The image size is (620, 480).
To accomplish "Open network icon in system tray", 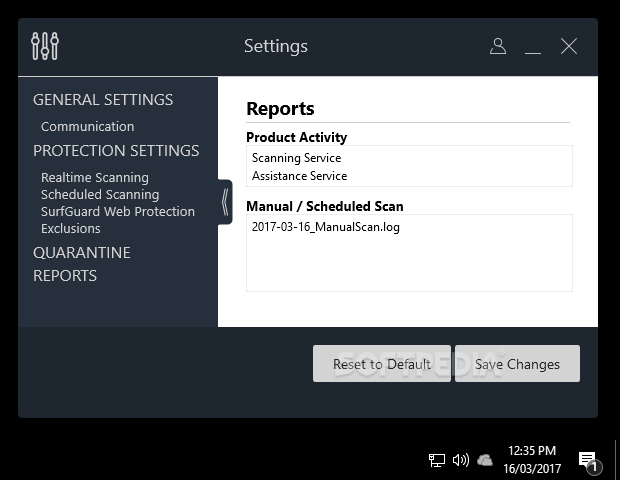I will click(x=437, y=460).
